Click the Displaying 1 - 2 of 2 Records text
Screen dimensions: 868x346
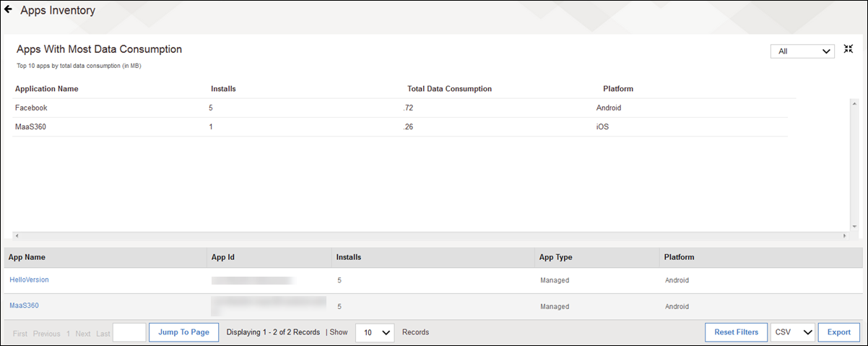[273, 332]
